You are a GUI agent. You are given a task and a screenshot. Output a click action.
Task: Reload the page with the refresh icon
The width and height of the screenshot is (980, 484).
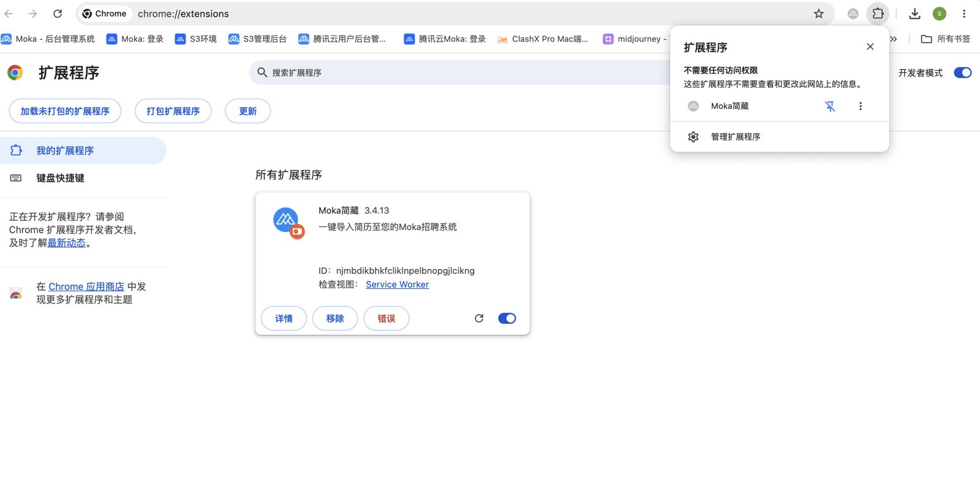tap(58, 13)
